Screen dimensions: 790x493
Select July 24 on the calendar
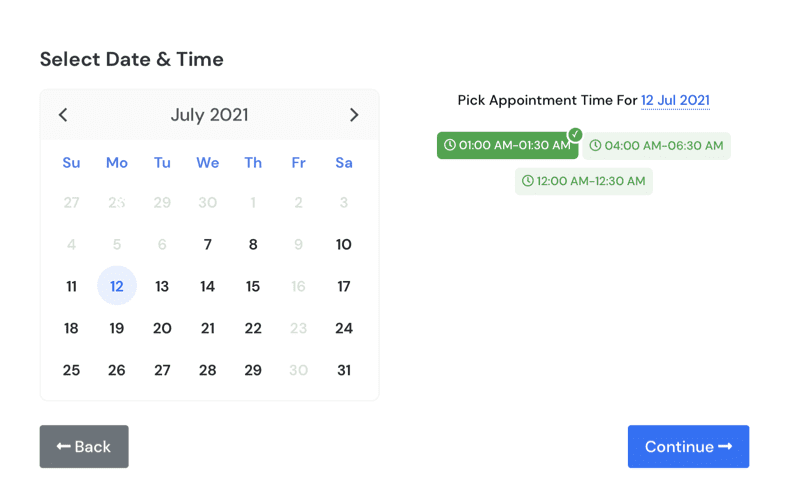[x=344, y=329]
